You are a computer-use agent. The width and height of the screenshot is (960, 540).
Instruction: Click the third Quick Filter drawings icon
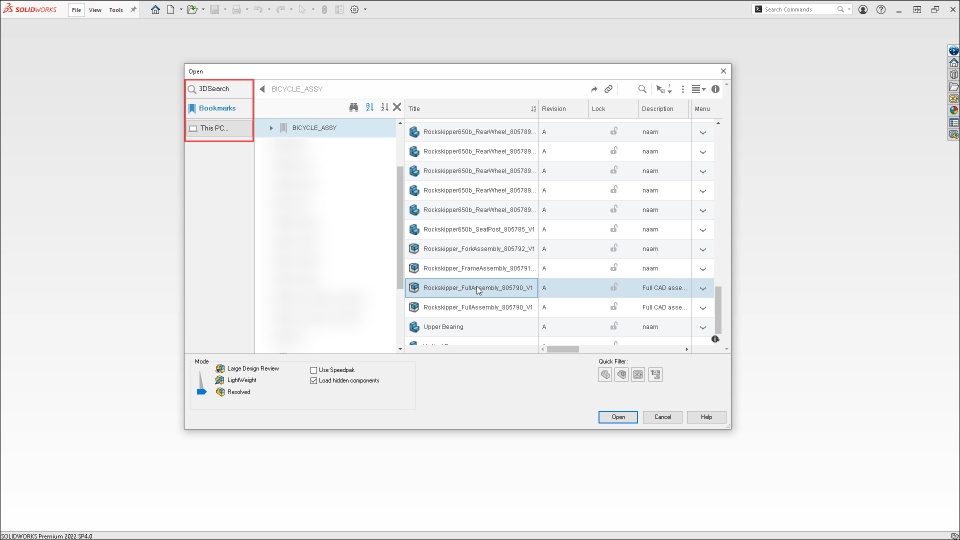tap(638, 375)
